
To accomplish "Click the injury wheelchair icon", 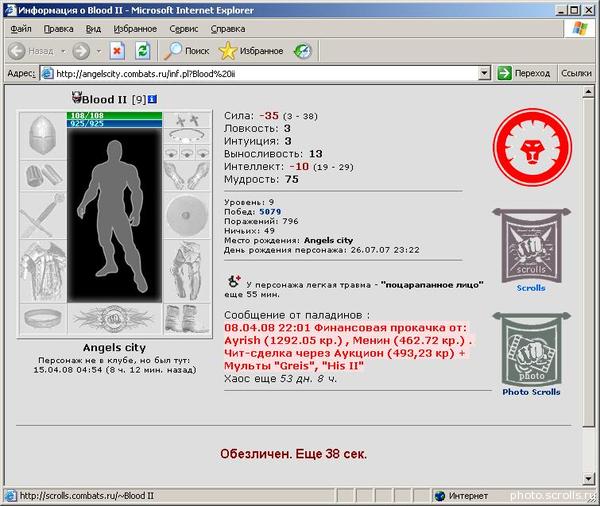I will click(x=234, y=281).
